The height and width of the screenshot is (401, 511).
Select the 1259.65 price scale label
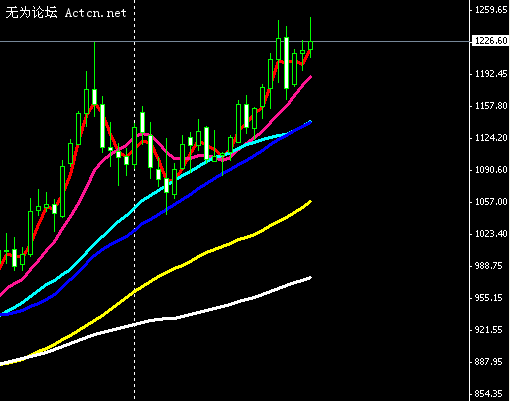[491, 10]
